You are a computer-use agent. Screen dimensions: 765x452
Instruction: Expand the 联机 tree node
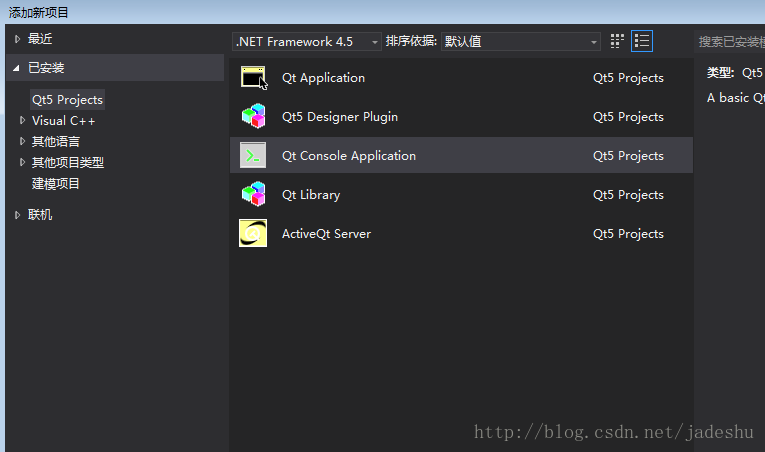pos(17,215)
